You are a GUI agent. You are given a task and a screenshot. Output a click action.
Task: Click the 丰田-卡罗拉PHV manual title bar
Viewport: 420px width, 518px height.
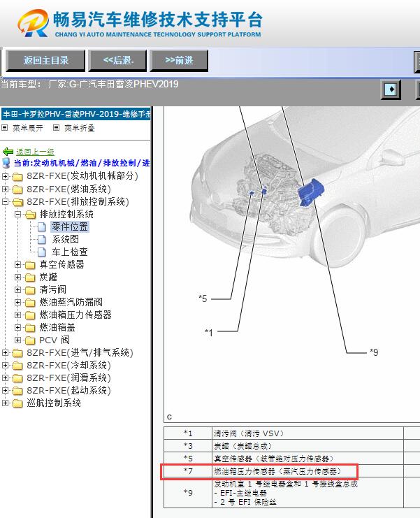point(76,114)
